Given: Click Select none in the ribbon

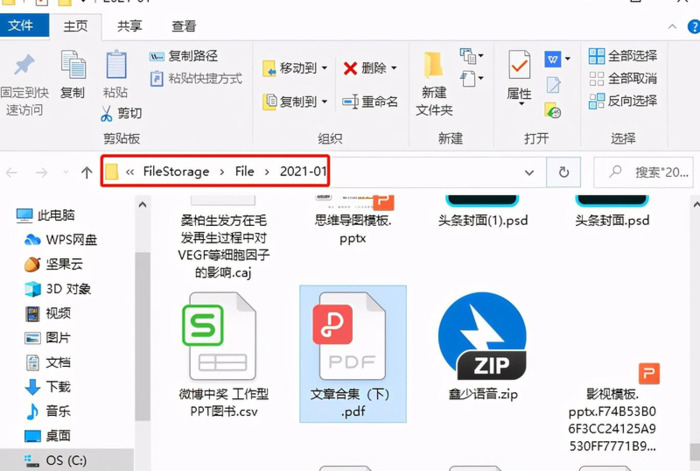Looking at the screenshot, I should [x=623, y=79].
